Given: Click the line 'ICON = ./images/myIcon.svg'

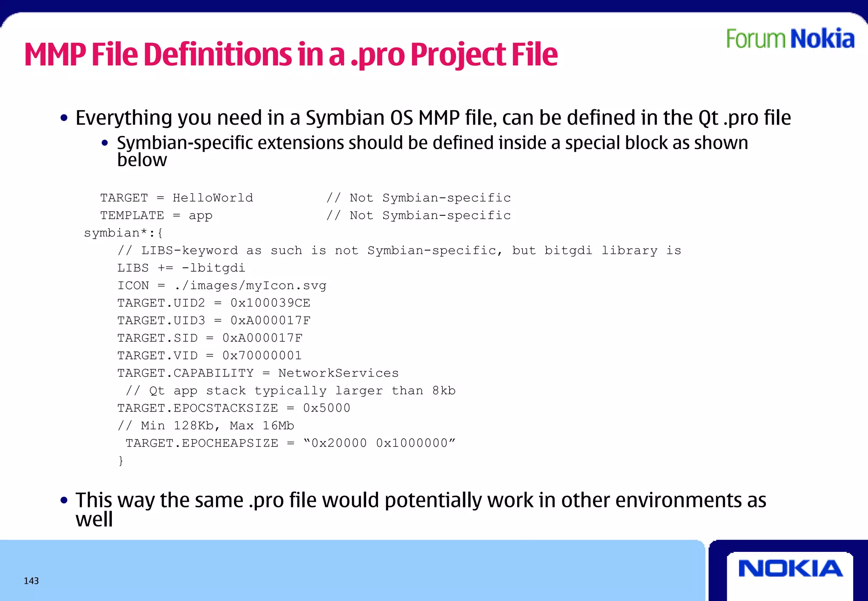Looking at the screenshot, I should click(x=222, y=286).
